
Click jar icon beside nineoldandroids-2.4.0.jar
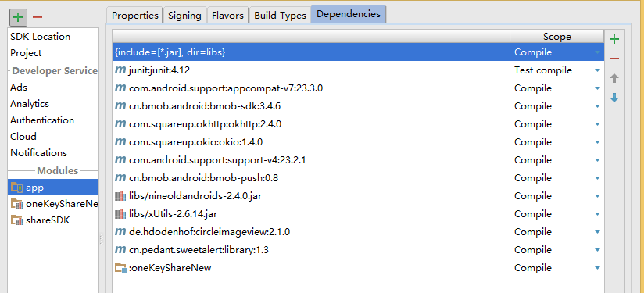point(120,196)
